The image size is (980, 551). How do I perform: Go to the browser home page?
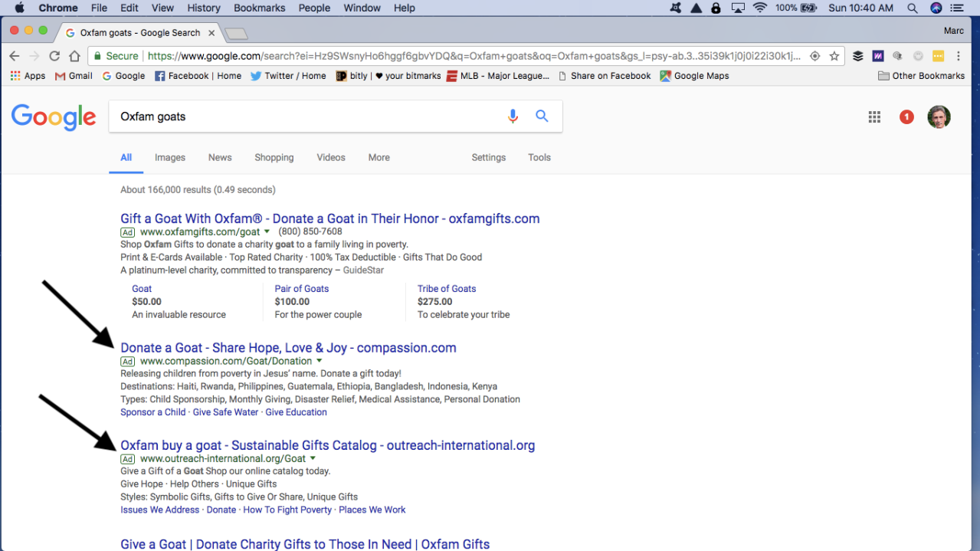click(x=74, y=56)
